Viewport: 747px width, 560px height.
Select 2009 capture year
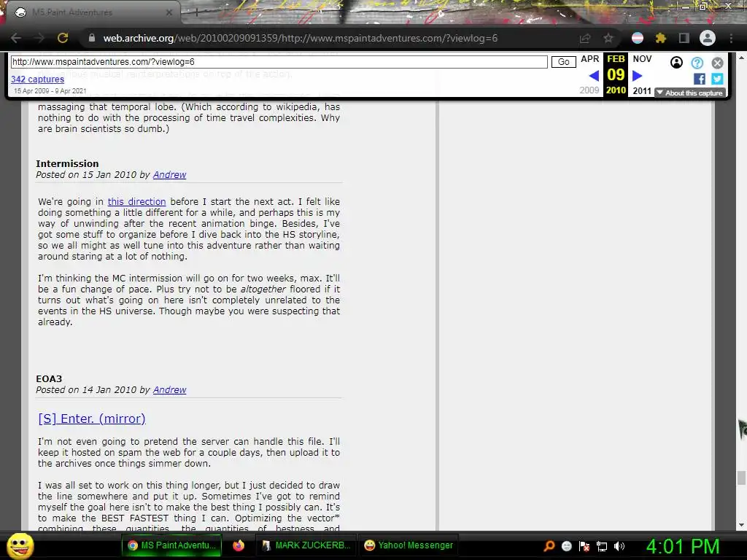(x=589, y=90)
